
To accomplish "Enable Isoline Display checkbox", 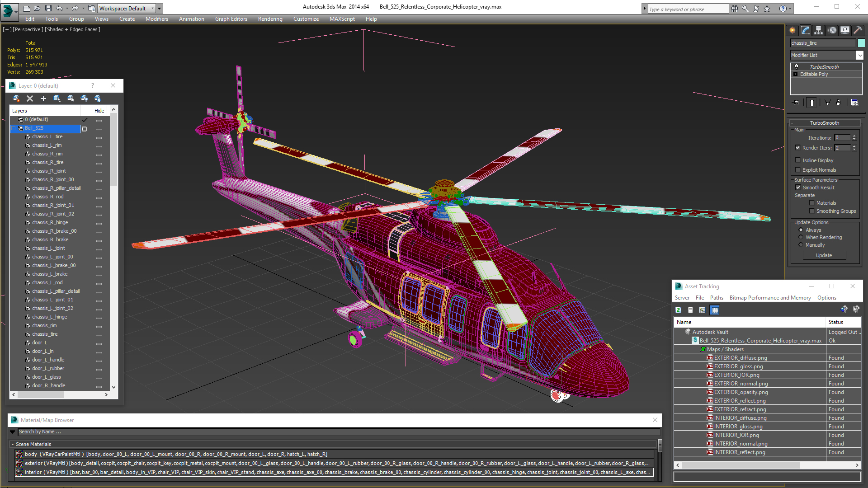I will pyautogui.click(x=798, y=160).
